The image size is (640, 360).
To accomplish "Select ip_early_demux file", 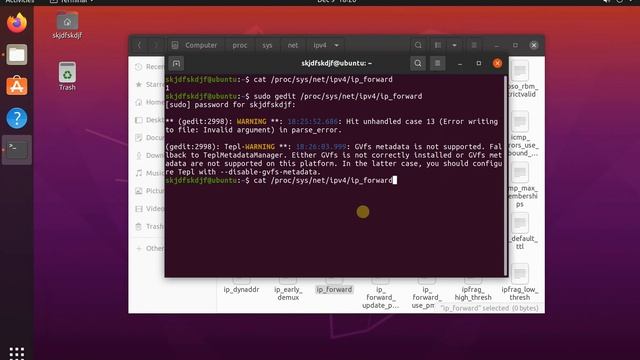I will [x=288, y=293].
